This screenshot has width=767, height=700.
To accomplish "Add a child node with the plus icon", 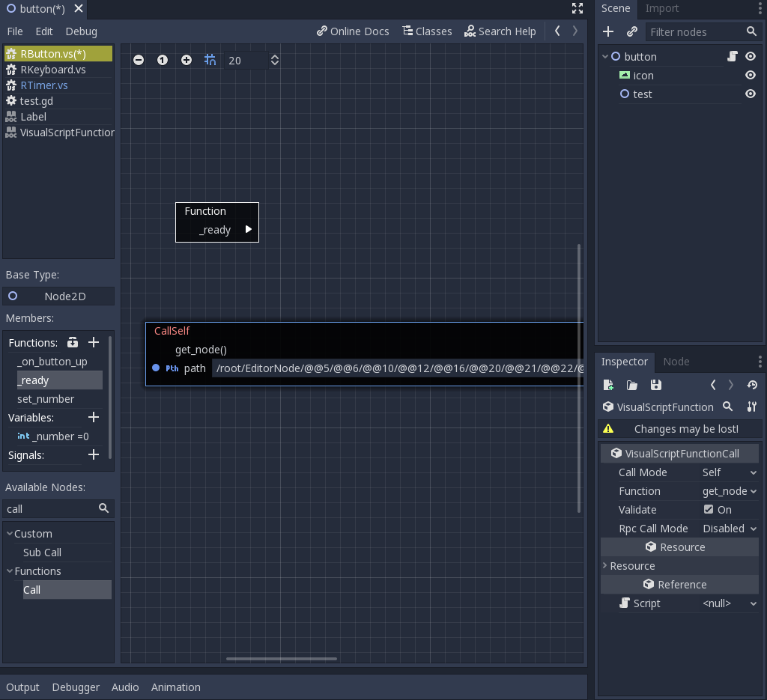I will pos(607,31).
